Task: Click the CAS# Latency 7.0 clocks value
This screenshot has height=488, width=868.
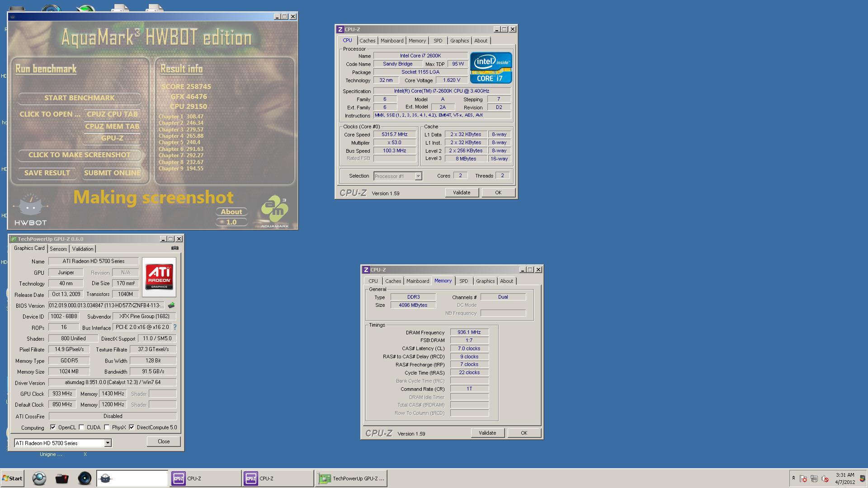Action: [469, 348]
